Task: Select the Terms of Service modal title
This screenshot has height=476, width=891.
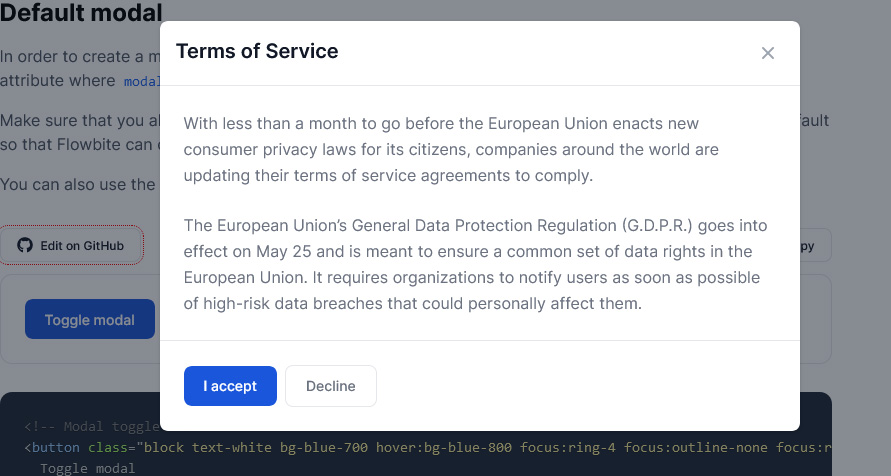Action: click(x=257, y=51)
